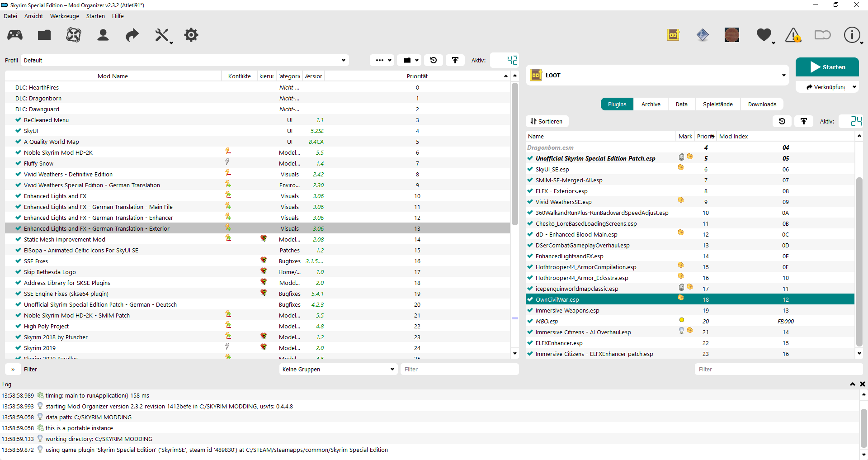
Task: Click the help info circle icon
Action: click(852, 35)
